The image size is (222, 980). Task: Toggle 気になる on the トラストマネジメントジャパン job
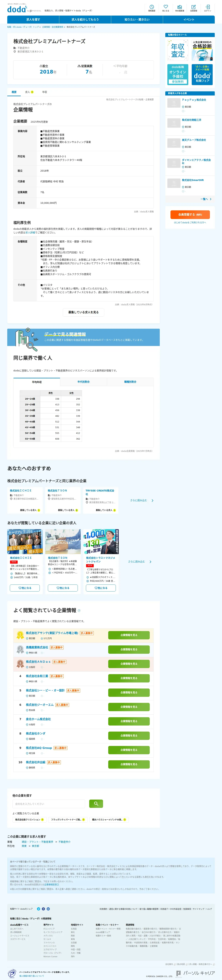pyautogui.click(x=101, y=588)
